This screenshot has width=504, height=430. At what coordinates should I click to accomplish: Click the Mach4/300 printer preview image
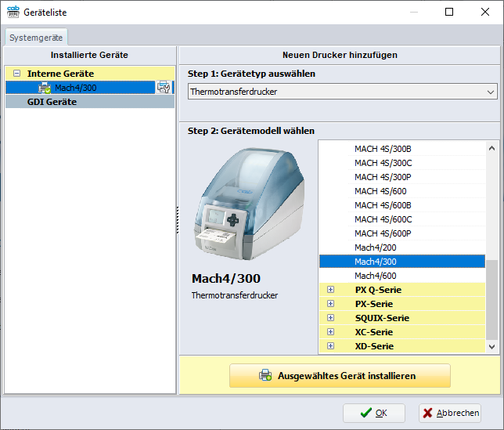tap(247, 204)
